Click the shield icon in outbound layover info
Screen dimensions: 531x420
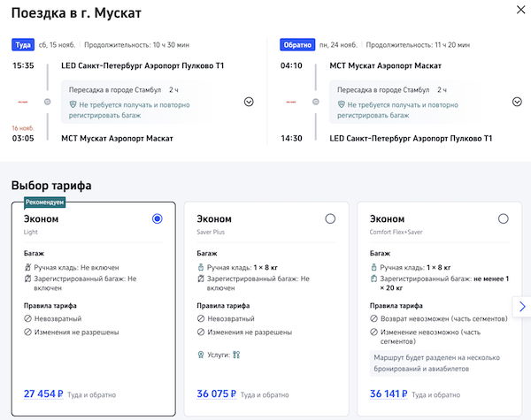click(x=73, y=104)
